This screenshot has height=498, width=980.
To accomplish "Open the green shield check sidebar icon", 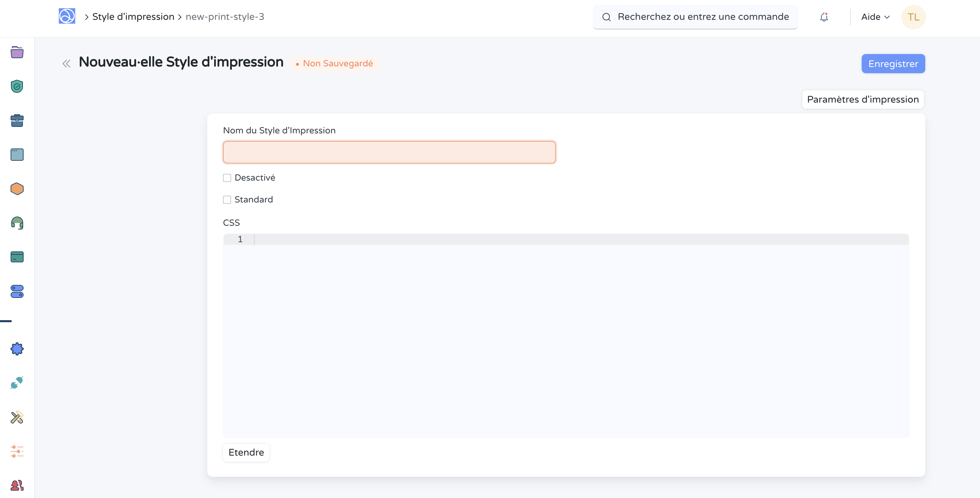I will coord(17,86).
